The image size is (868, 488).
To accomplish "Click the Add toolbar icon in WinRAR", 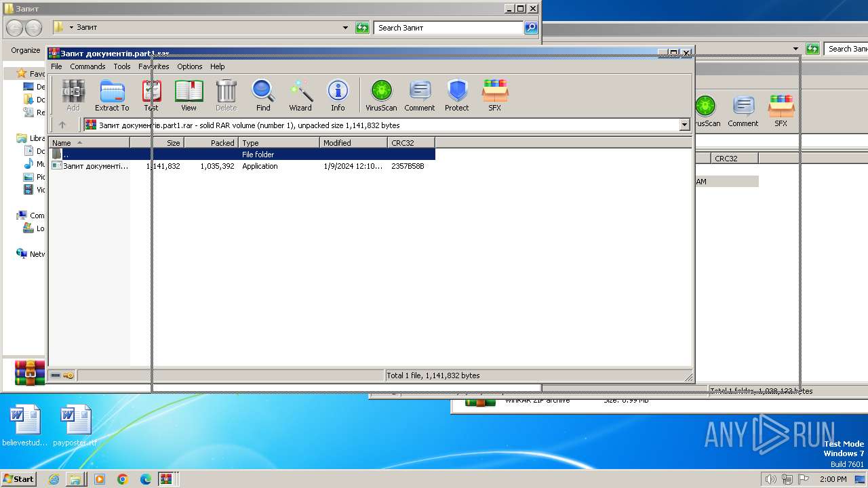I will [73, 95].
